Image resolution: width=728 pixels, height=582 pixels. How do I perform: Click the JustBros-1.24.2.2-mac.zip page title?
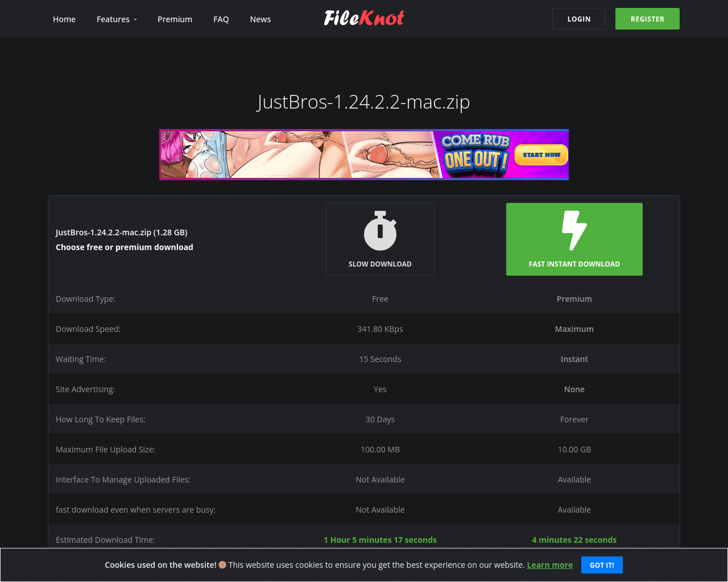click(x=364, y=102)
